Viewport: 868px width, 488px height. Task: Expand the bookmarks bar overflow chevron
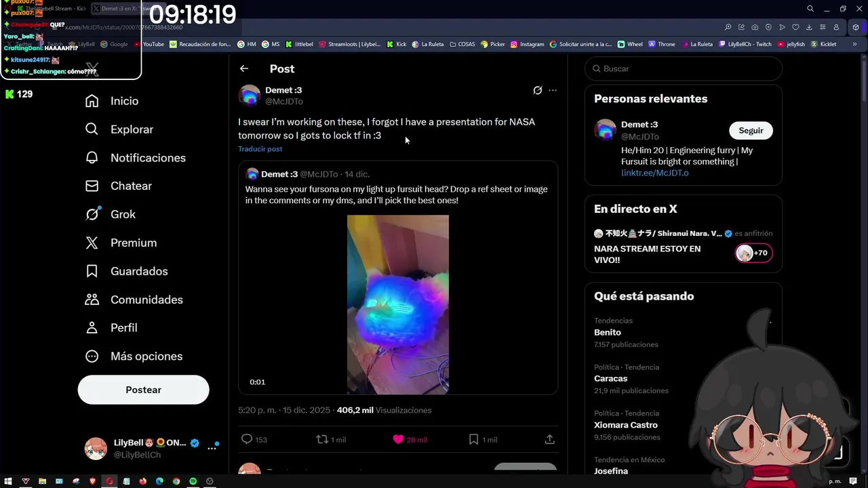(x=854, y=44)
